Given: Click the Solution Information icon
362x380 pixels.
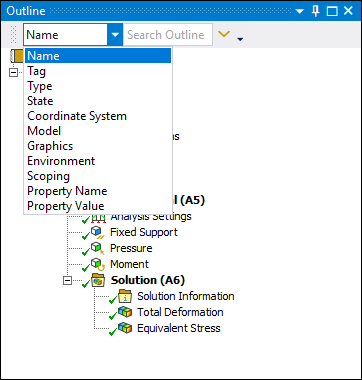Looking at the screenshot, I should tap(125, 296).
